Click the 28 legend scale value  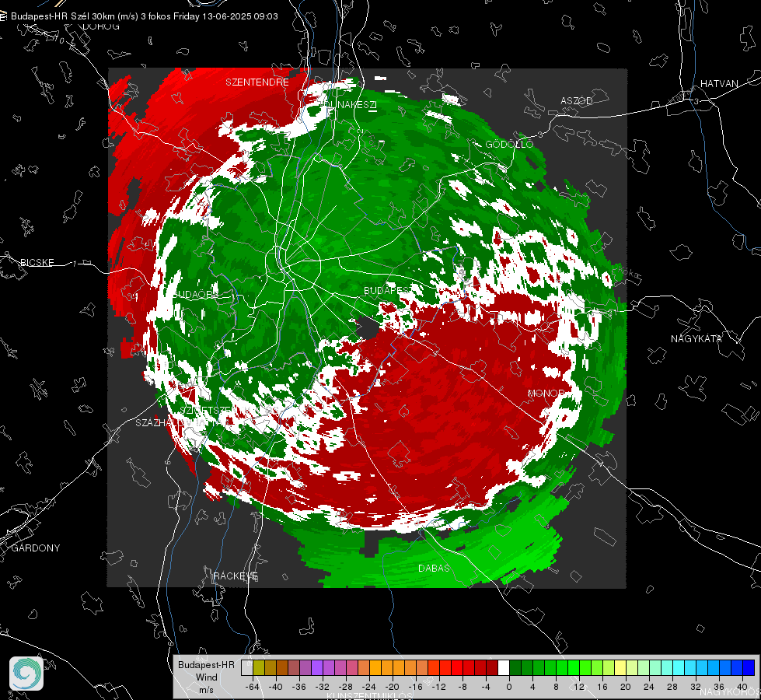[x=672, y=687]
